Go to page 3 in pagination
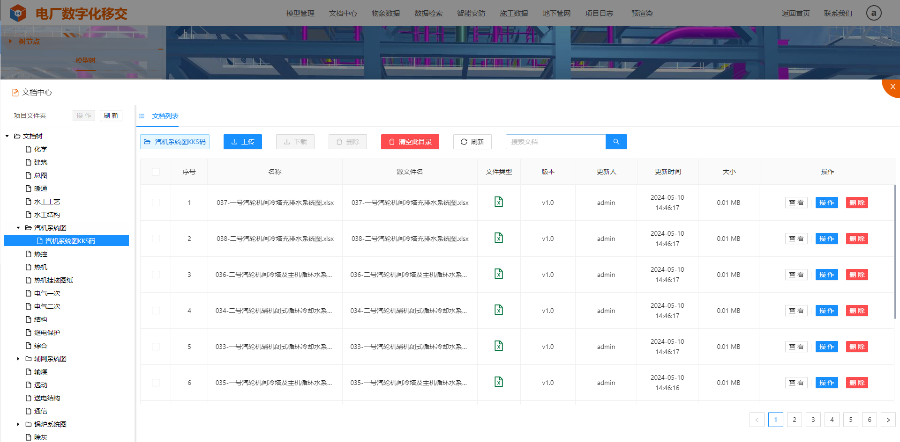The width and height of the screenshot is (900, 442). click(813, 420)
